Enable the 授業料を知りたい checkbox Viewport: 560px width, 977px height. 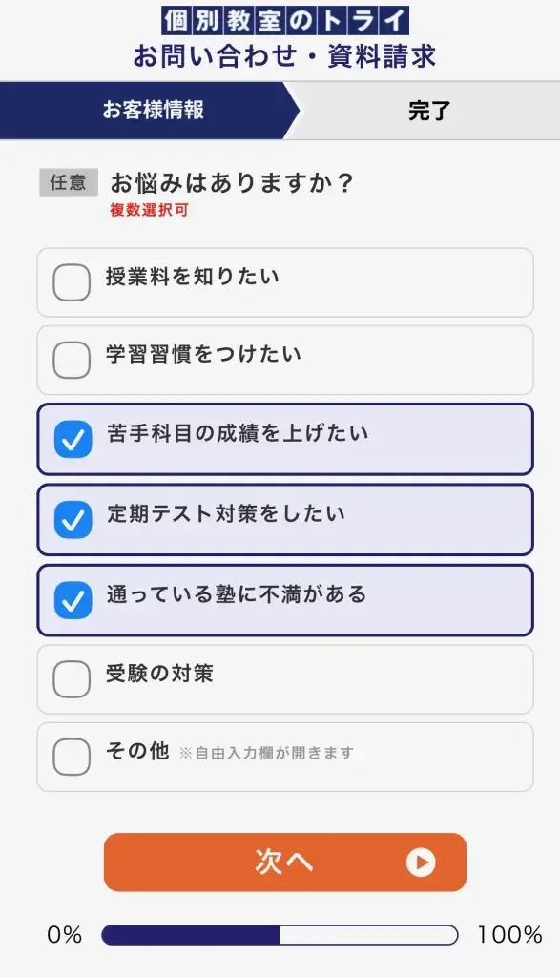pos(72,281)
